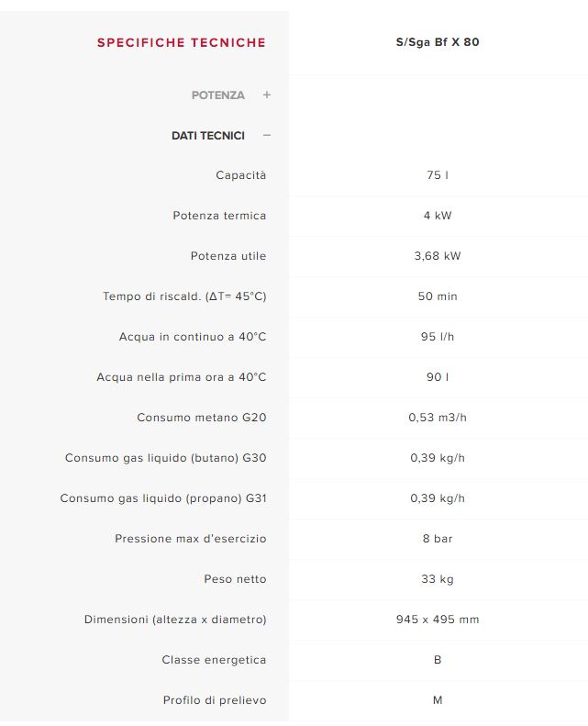Screen dimensions: 588x726
Task: Click the Capacità row label
Action: point(241,175)
